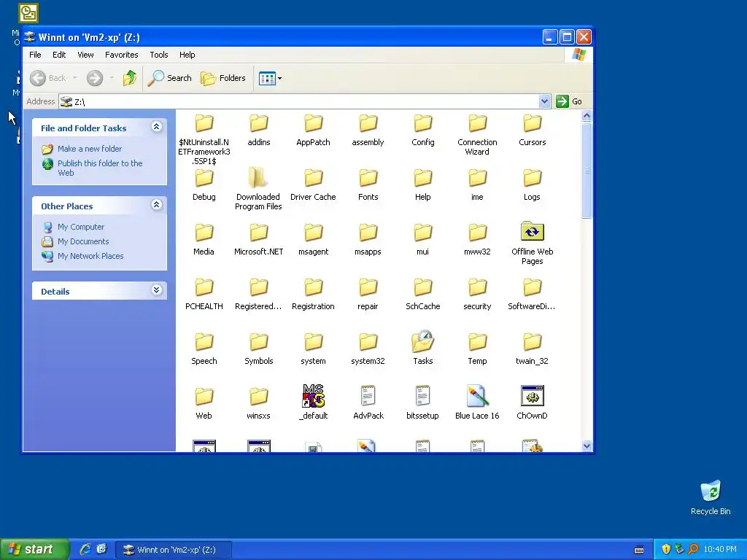
Task: Open the View menu
Action: tap(85, 55)
